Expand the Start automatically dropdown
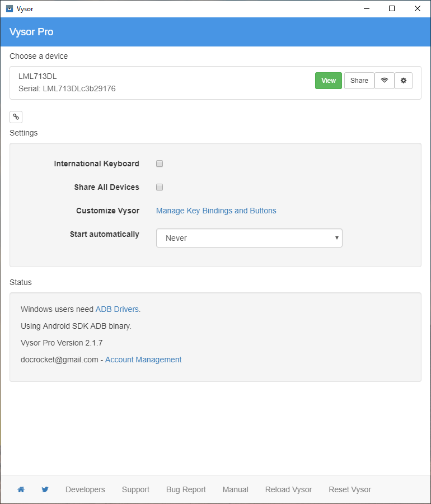This screenshot has height=504, width=431. (x=249, y=238)
